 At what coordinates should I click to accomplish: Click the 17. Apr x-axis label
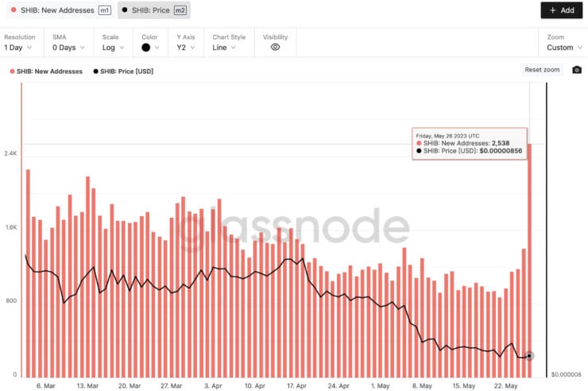(296, 385)
